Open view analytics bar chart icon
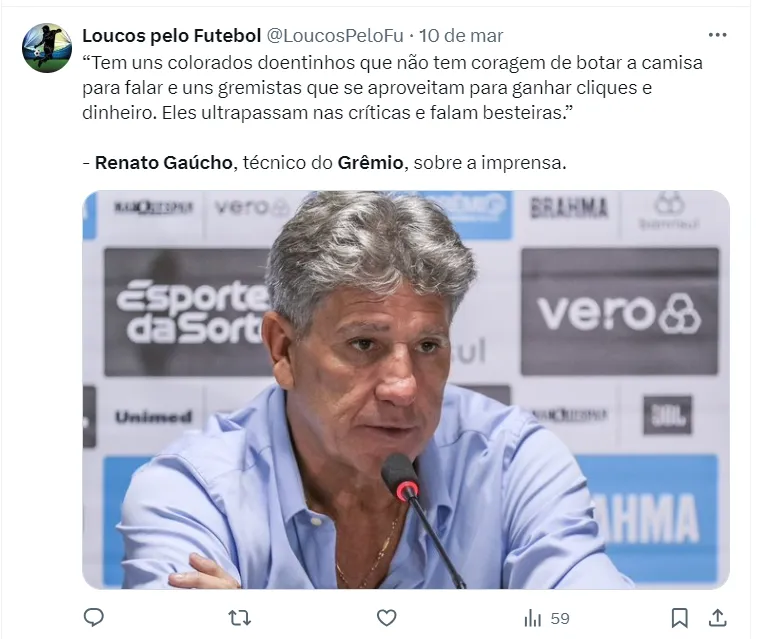This screenshot has height=639, width=758. coord(532,618)
